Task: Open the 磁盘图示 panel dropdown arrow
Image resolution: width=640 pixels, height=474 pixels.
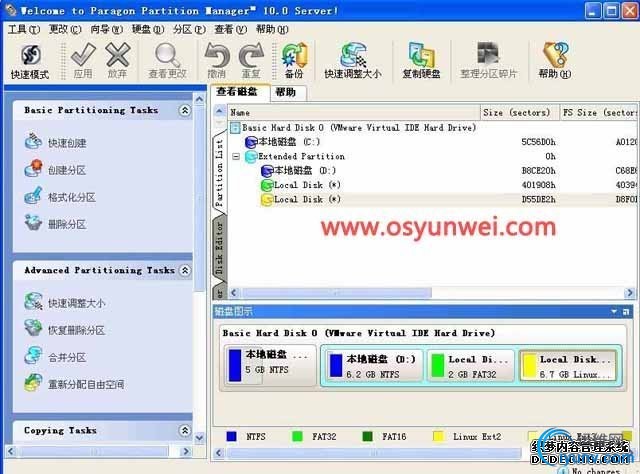Action: point(614,312)
